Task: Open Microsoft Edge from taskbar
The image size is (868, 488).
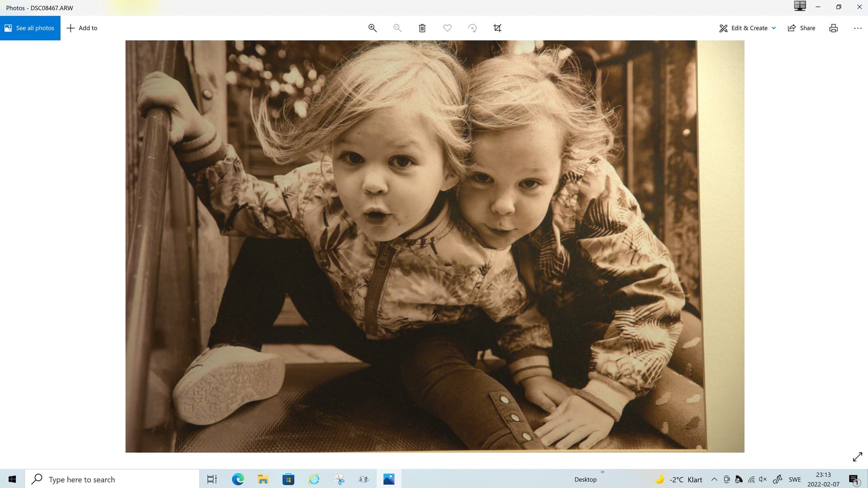Action: (x=238, y=479)
